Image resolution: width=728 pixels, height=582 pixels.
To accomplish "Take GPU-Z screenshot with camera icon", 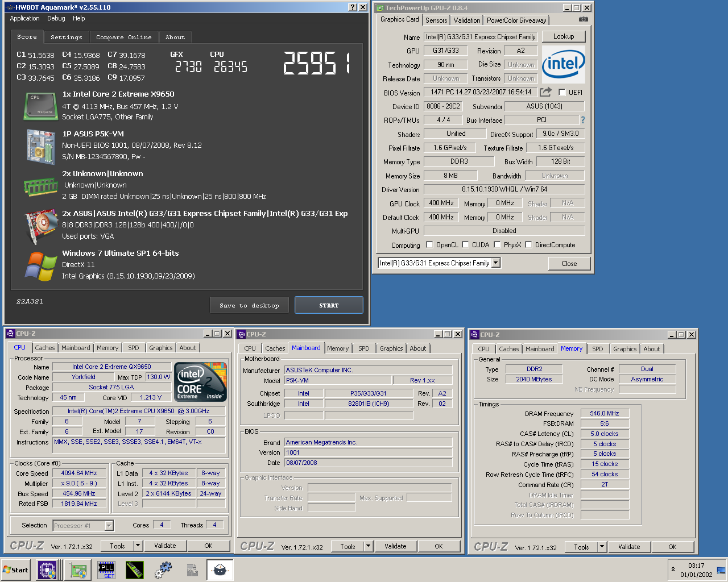I will click(583, 19).
